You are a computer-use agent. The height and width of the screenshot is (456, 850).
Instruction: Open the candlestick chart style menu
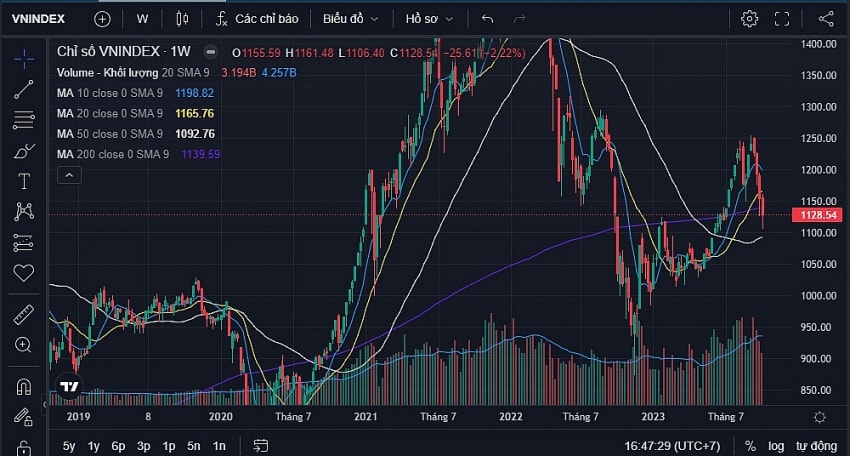(182, 19)
